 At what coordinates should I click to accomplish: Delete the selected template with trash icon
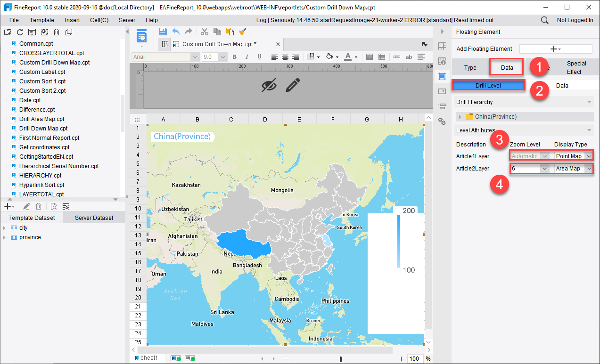57,32
